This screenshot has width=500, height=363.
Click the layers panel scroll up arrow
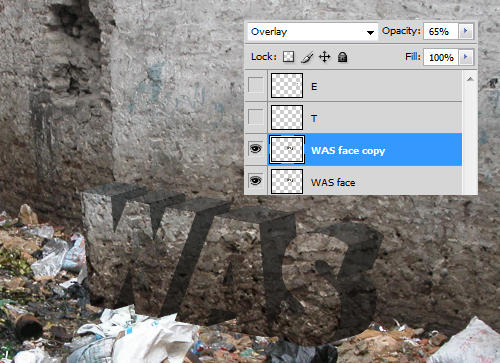470,79
